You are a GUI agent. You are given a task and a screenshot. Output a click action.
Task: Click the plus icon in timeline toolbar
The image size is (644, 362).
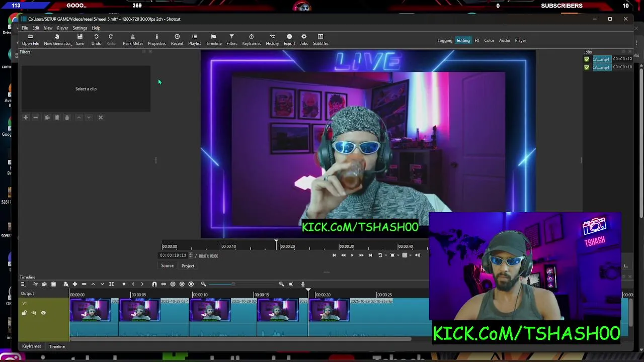[x=75, y=284]
